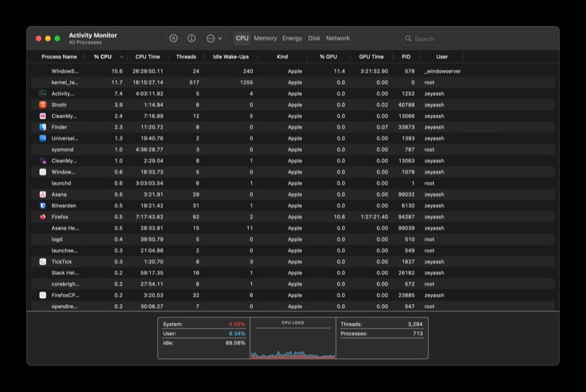This screenshot has width=586, height=392.
Task: Sort by GPU Time column header
Action: click(371, 57)
